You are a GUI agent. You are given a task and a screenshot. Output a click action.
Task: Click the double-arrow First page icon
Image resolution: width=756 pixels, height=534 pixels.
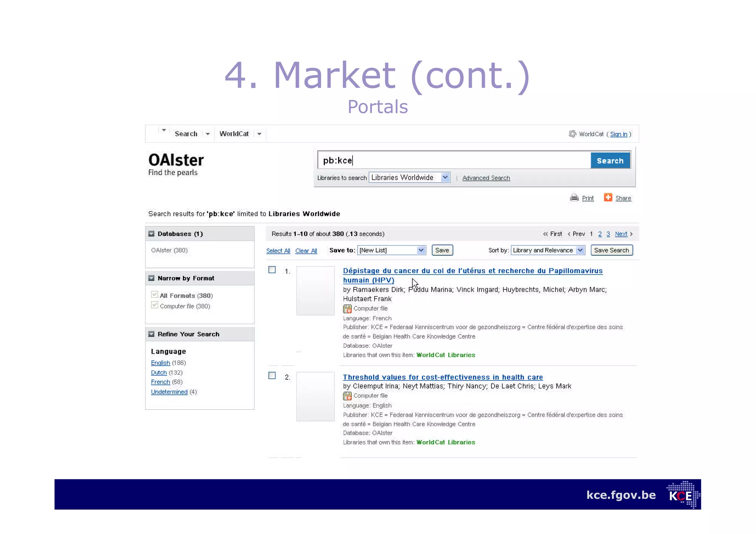click(x=545, y=234)
